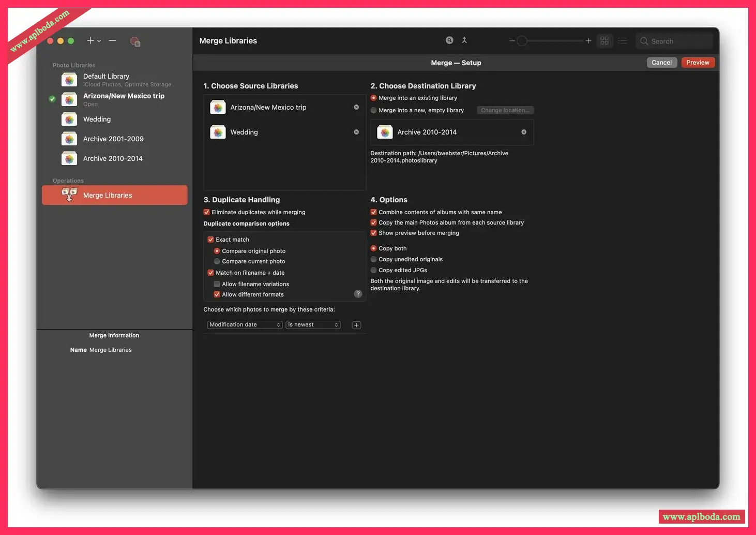
Task: Click the Cancel button
Action: click(661, 62)
